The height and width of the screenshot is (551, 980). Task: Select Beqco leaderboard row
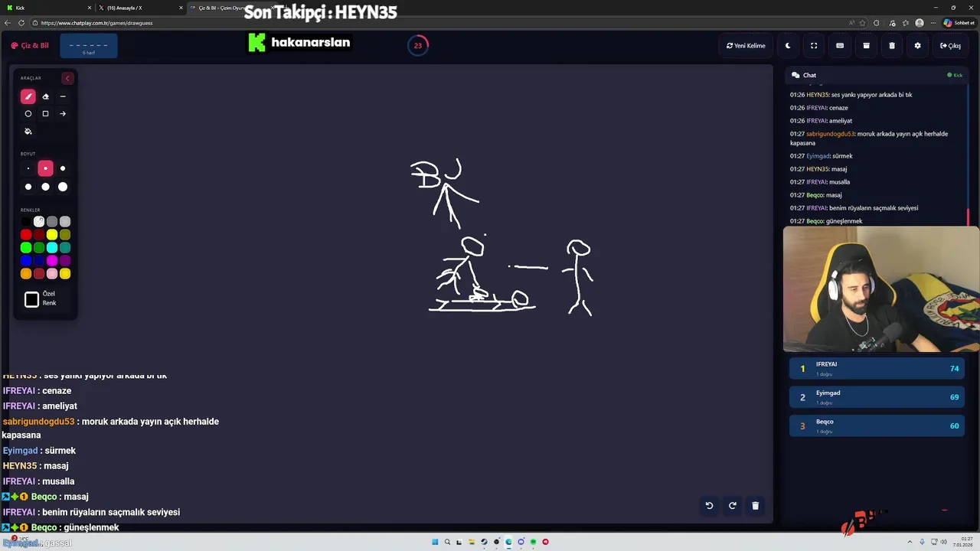pos(877,425)
